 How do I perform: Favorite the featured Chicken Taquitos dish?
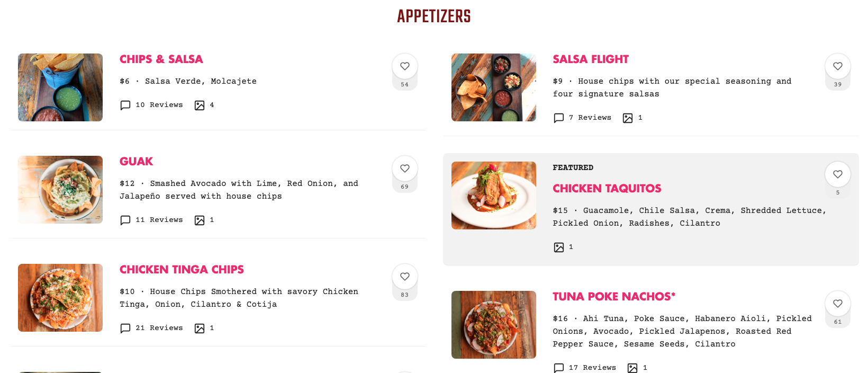(x=837, y=174)
